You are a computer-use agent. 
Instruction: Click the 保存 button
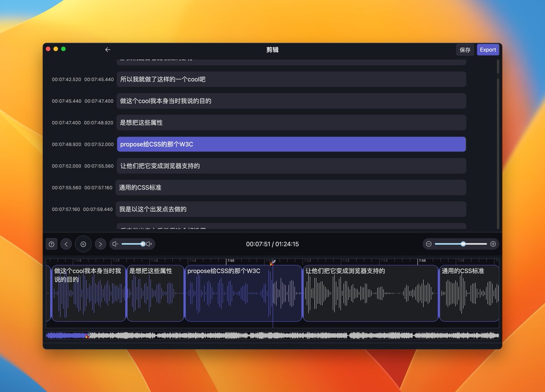click(465, 50)
